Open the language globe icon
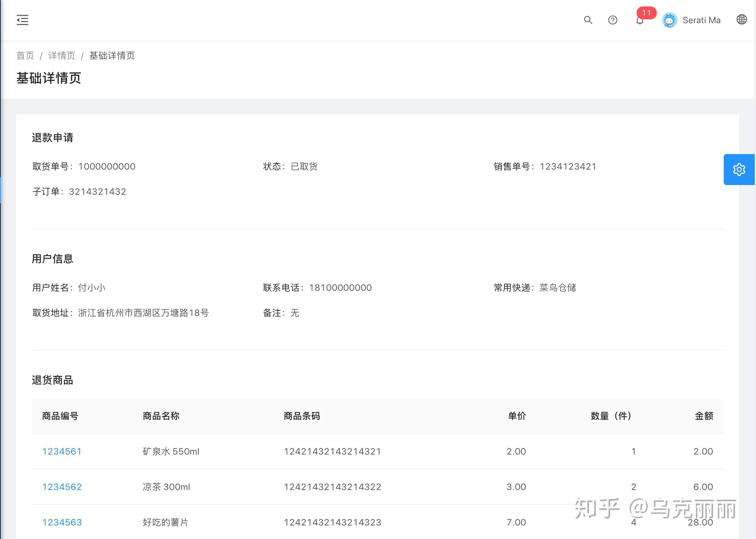 coord(742,20)
